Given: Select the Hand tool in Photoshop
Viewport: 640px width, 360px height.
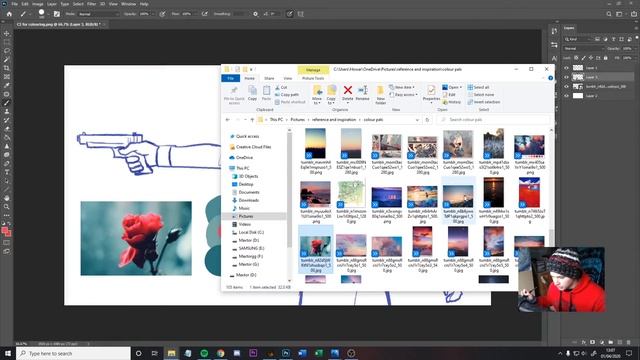Looking at the screenshot, I should (7, 198).
